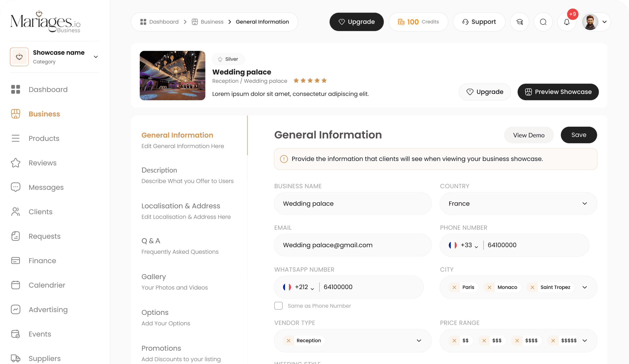Check Same as Phone Number box
Image resolution: width=629 pixels, height=364 pixels.
click(278, 306)
